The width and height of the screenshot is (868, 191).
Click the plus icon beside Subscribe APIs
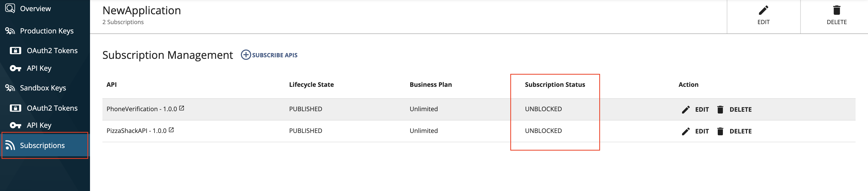[246, 55]
